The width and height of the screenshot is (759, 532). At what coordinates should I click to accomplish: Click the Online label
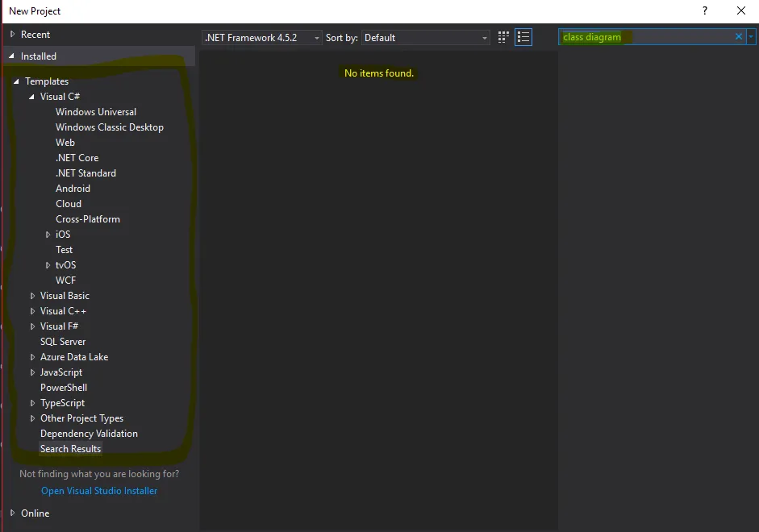(35, 513)
